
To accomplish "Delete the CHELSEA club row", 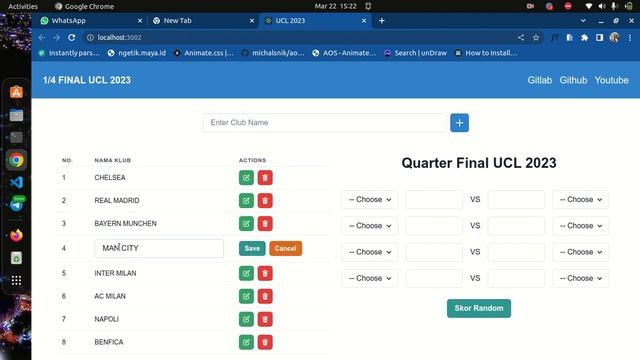I will pos(265,178).
